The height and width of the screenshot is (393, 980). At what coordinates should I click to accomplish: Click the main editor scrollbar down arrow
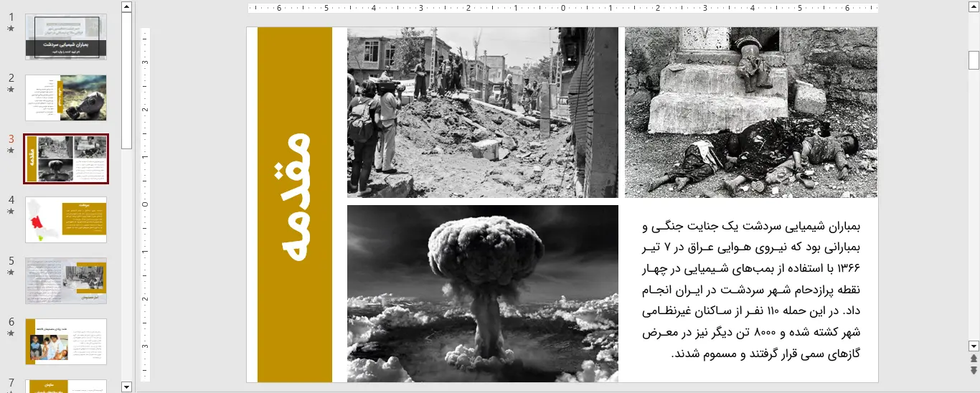pos(974,346)
